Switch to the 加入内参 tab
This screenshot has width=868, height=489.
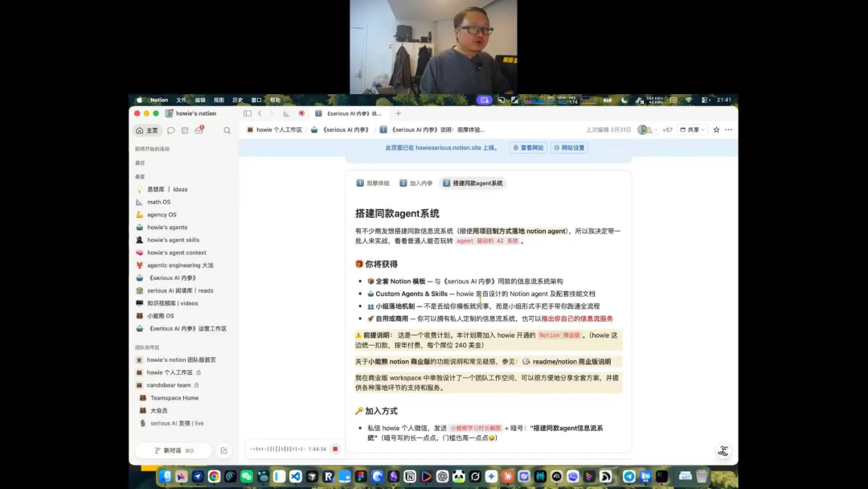click(416, 183)
